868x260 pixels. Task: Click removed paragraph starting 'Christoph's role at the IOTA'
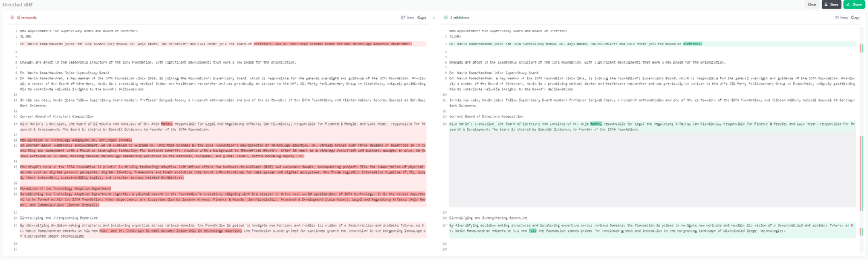(223, 172)
